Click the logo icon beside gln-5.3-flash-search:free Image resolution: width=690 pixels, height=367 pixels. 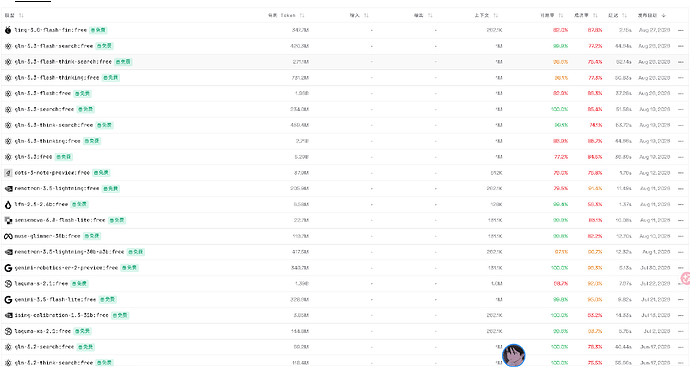tap(8, 46)
